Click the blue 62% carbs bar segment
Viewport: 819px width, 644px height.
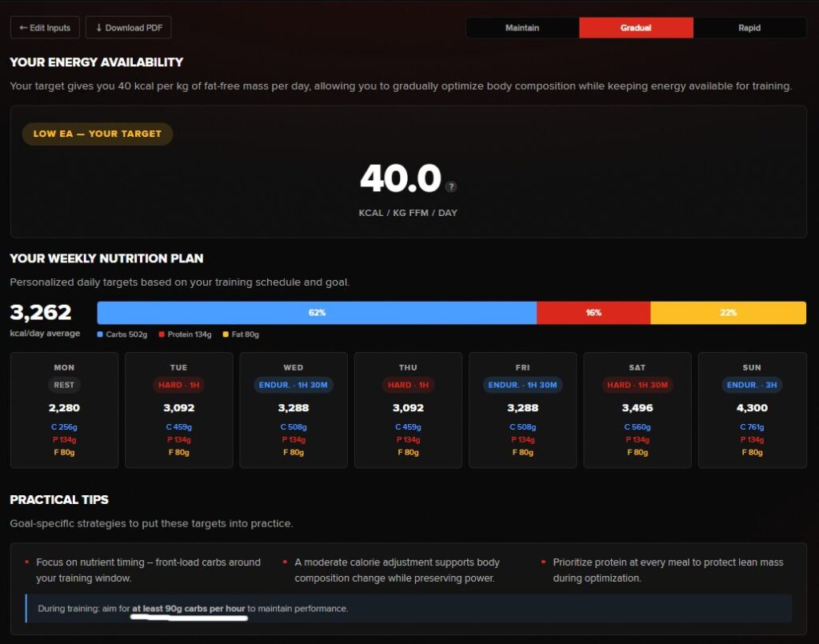coord(317,313)
